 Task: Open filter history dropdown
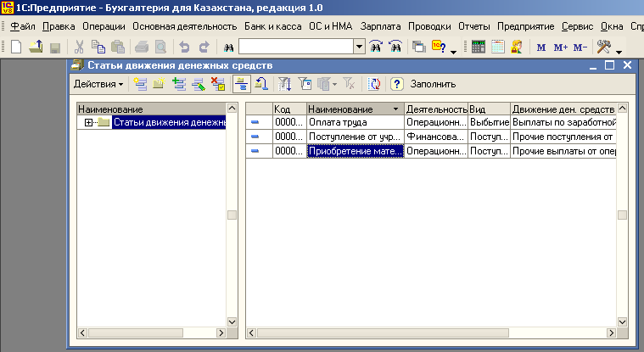pyautogui.click(x=327, y=84)
